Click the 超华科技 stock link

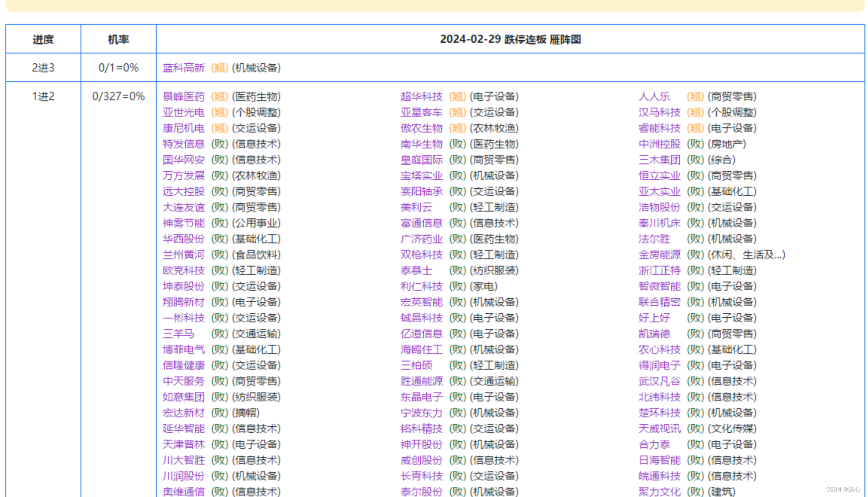[x=422, y=96]
